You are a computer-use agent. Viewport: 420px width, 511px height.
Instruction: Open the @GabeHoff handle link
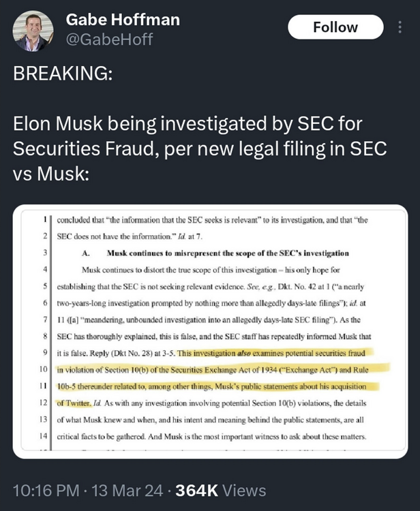pos(108,40)
